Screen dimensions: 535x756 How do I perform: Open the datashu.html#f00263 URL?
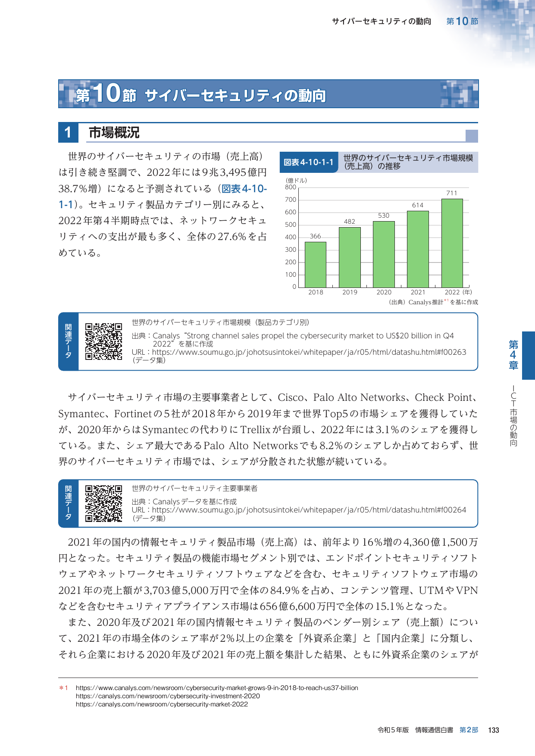309,352
